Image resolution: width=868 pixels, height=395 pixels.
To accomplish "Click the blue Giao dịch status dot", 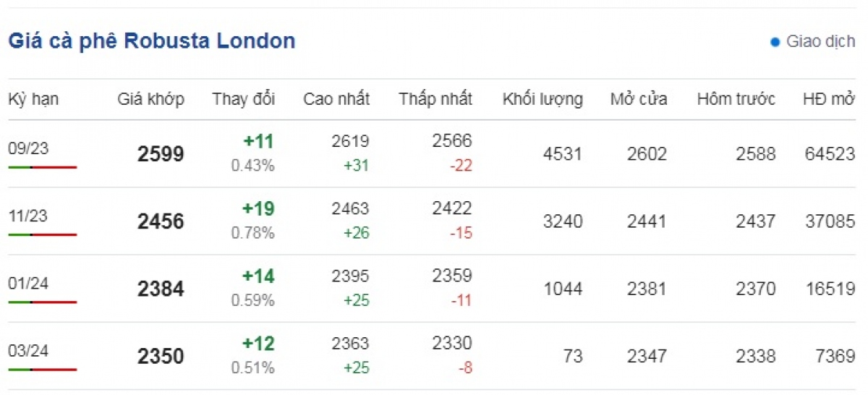I will tap(775, 42).
